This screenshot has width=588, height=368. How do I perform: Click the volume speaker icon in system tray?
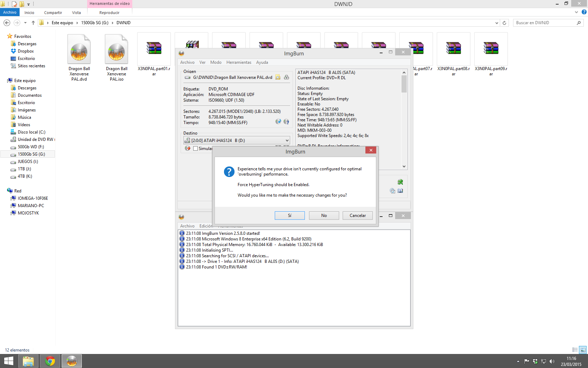point(552,361)
